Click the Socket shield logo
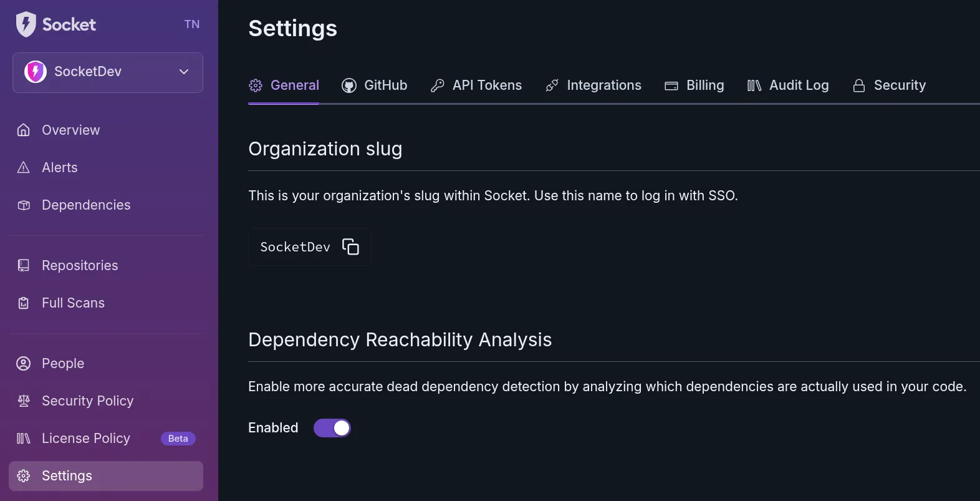 [26, 24]
